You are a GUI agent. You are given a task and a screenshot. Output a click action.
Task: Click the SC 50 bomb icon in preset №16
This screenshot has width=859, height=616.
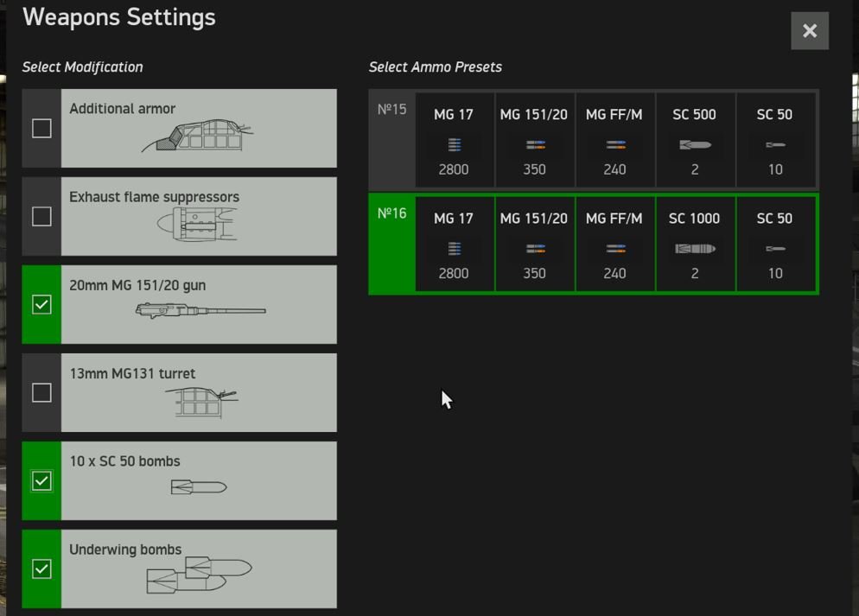(x=775, y=249)
